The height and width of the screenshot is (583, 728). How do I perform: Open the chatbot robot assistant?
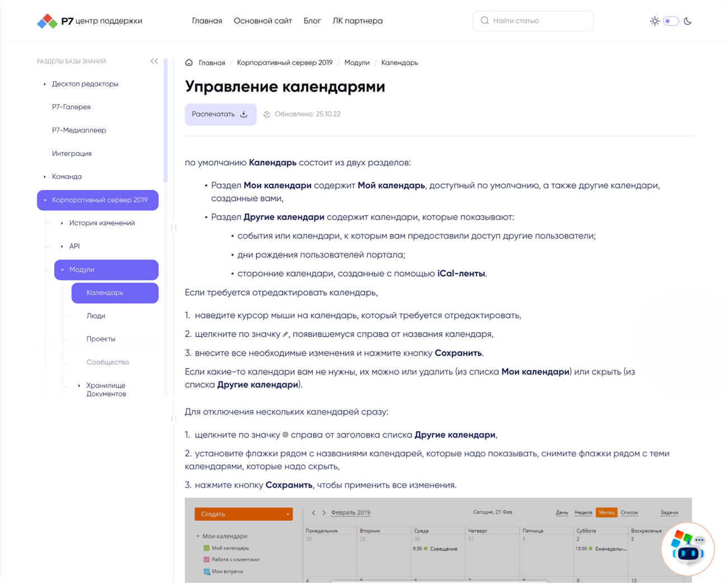click(x=688, y=549)
